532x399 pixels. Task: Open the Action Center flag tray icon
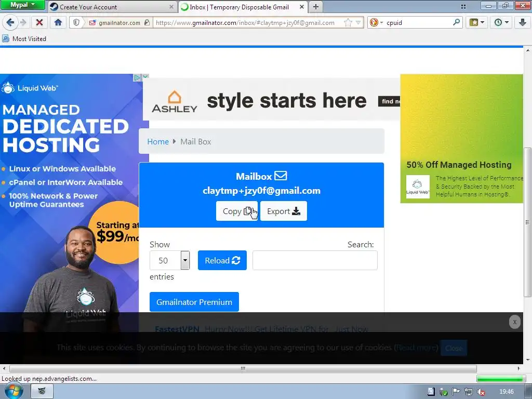(456, 392)
